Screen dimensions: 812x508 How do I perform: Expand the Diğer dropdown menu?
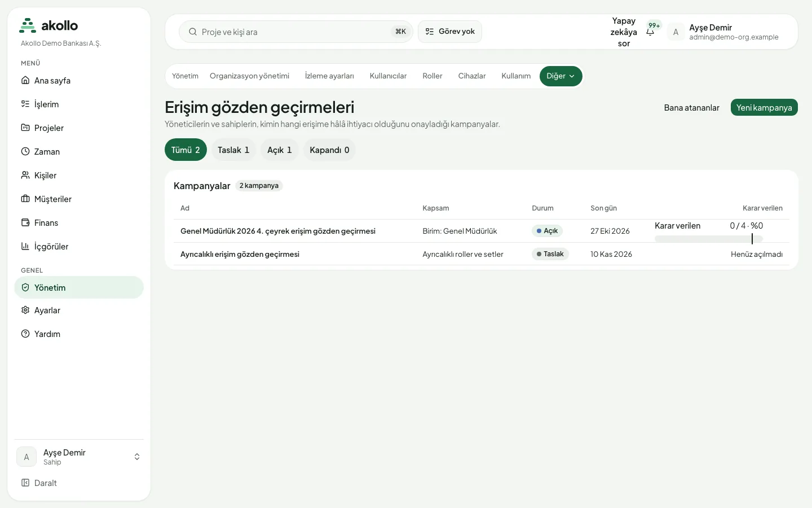pyautogui.click(x=561, y=76)
